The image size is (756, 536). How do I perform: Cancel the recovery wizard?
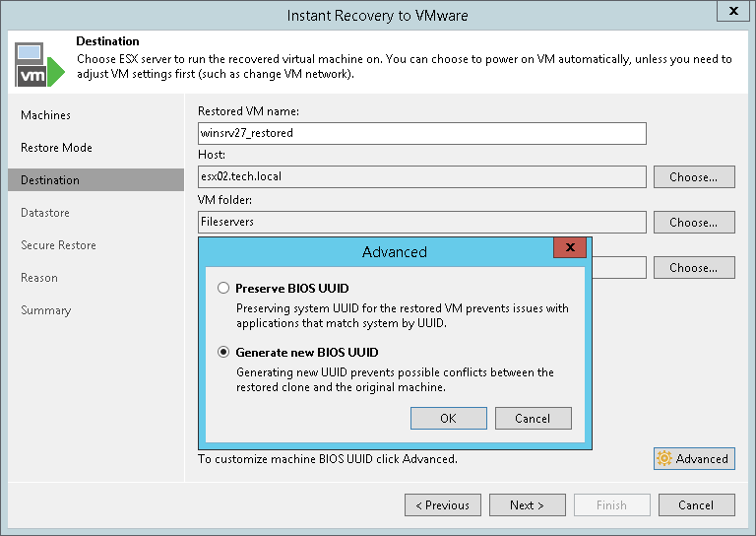tap(695, 505)
